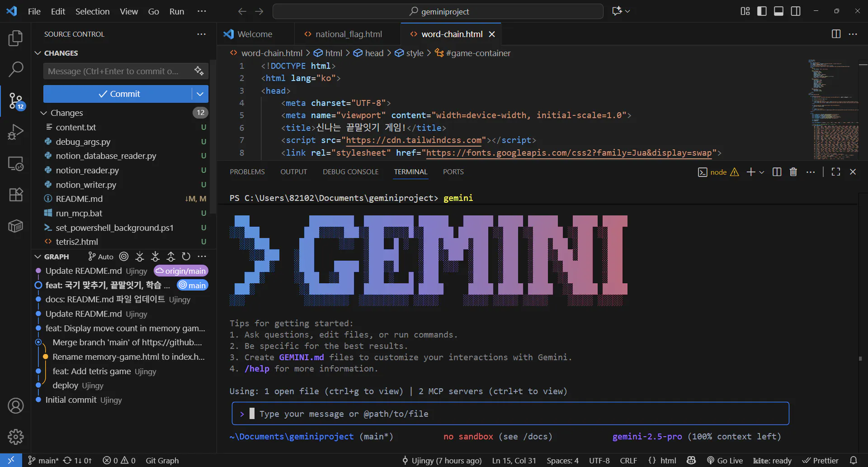Collapse the Changes file list
Screen dimensions: 868x467
[x=44, y=113]
